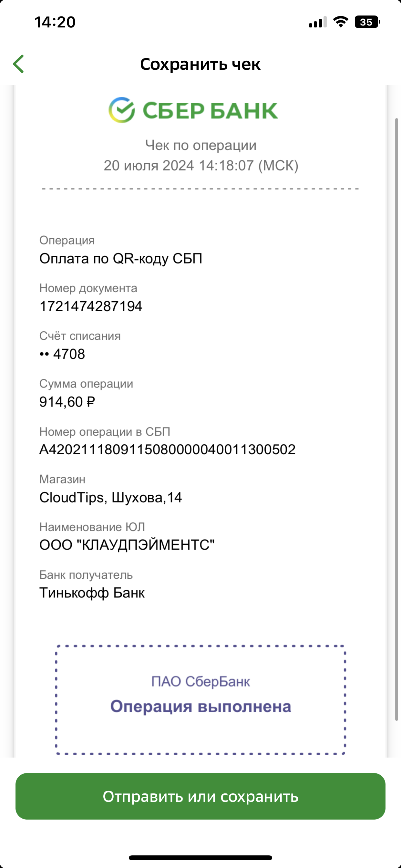Click the receipt scrollbar on the right
The width and height of the screenshot is (401, 868).
tap(396, 419)
